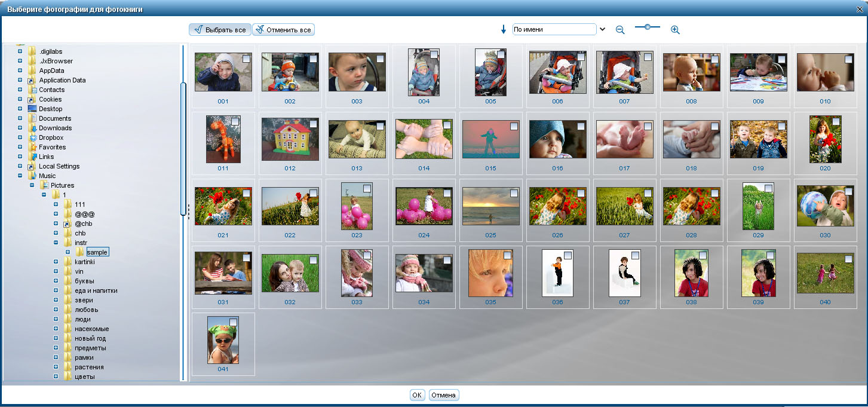Tick the checkbox on photo 029
The width and height of the screenshot is (868, 407).
[x=768, y=188]
